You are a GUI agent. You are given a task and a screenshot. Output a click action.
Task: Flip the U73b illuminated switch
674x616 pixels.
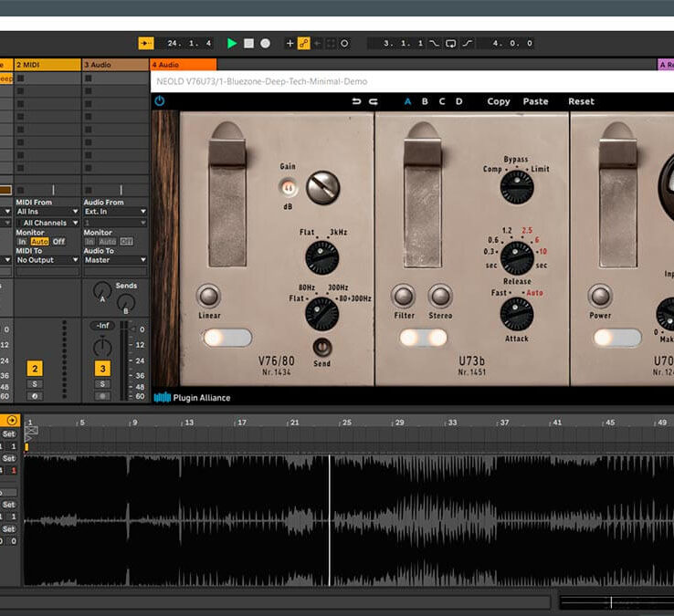pyautogui.click(x=423, y=338)
